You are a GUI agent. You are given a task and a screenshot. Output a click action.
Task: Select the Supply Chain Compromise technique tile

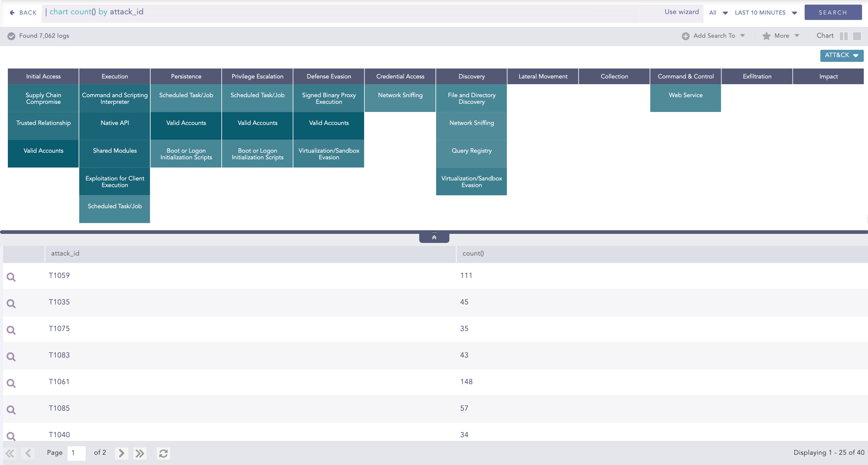click(x=43, y=98)
